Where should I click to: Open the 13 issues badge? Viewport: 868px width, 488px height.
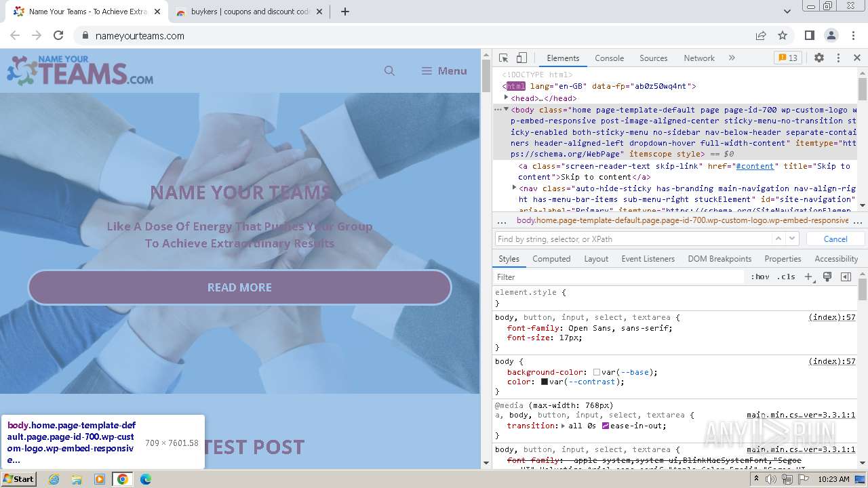[x=788, y=58]
